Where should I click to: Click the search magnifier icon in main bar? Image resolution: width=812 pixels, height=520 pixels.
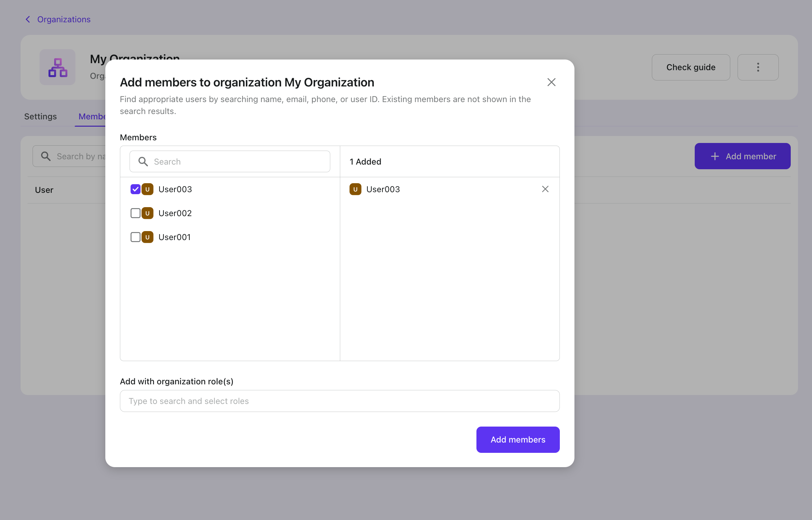[x=45, y=156]
